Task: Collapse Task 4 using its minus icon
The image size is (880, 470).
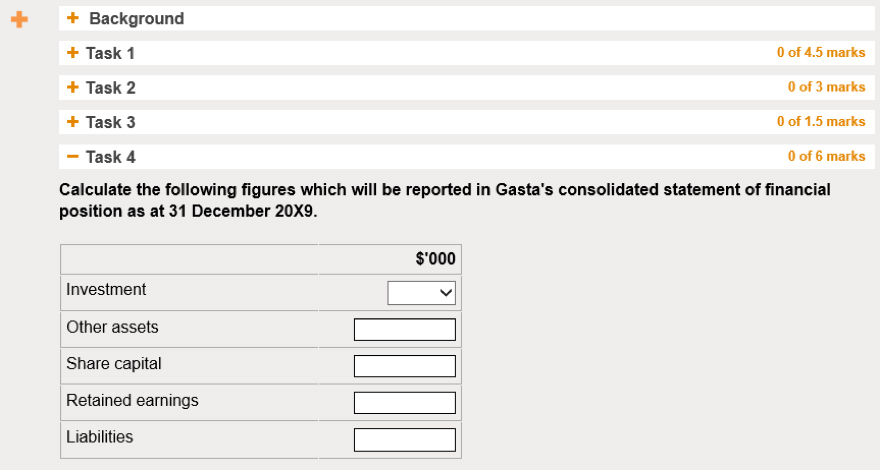Action: (72, 157)
